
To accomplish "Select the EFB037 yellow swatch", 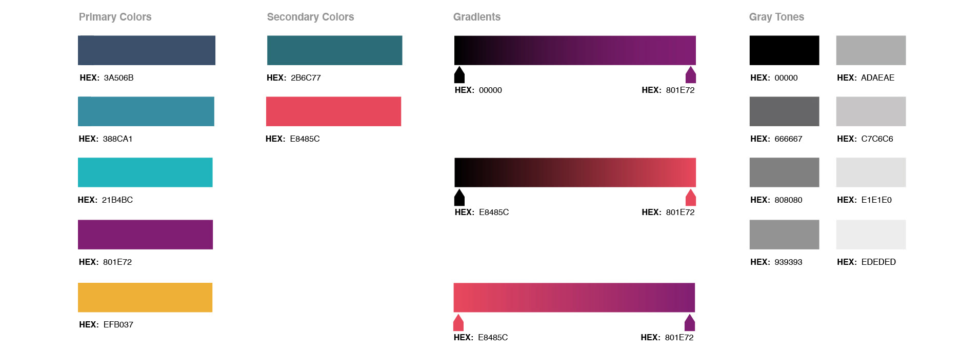I will point(145,298).
